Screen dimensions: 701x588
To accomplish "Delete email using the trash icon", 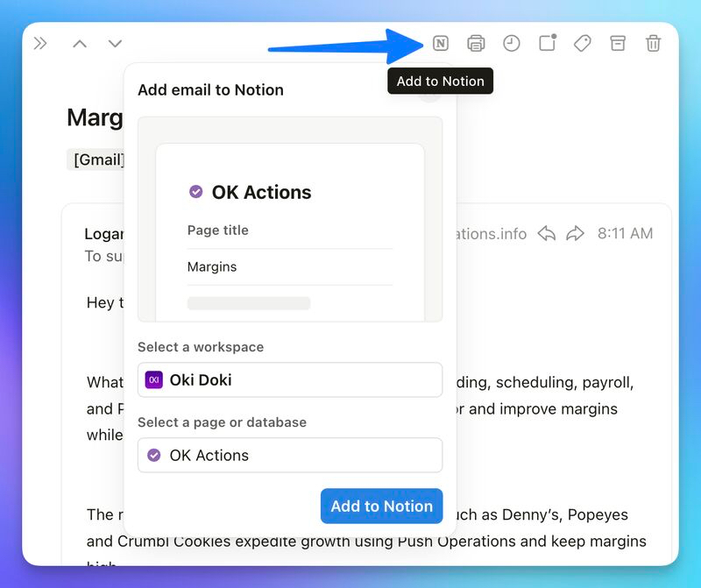I will click(653, 43).
